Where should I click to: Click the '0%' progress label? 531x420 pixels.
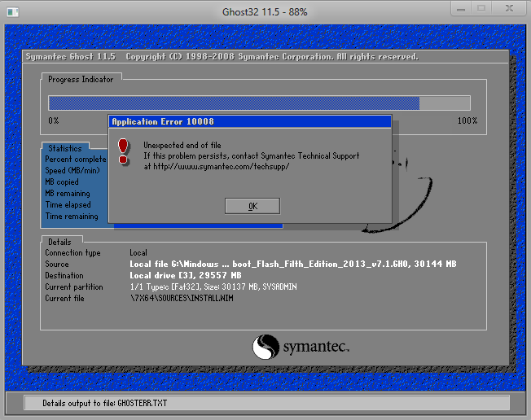point(54,120)
